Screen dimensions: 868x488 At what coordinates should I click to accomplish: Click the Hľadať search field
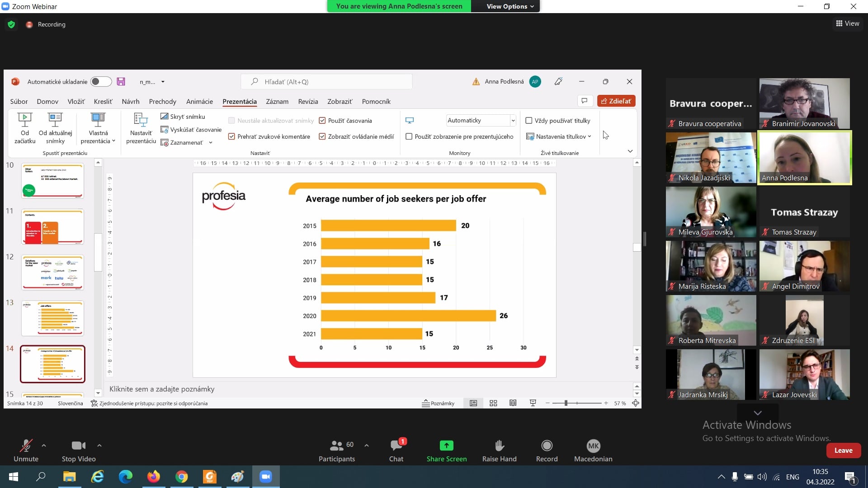(326, 82)
